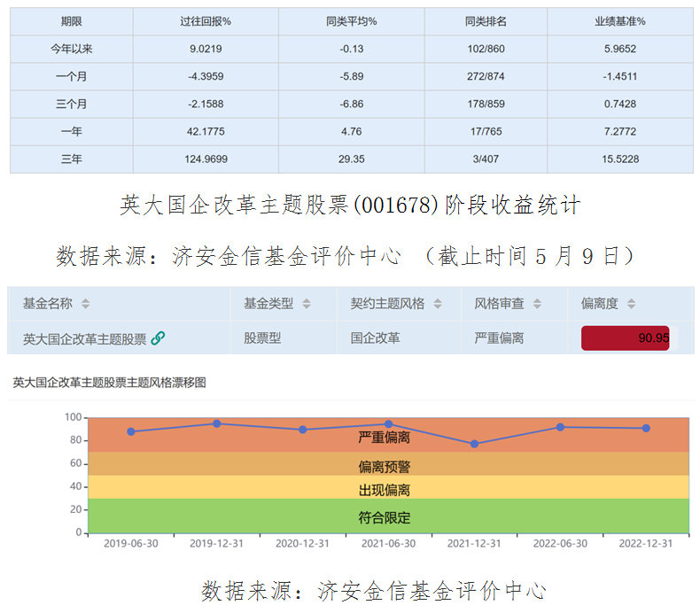
Task: Click the 偏离预警 band label in chart
Action: click(384, 467)
